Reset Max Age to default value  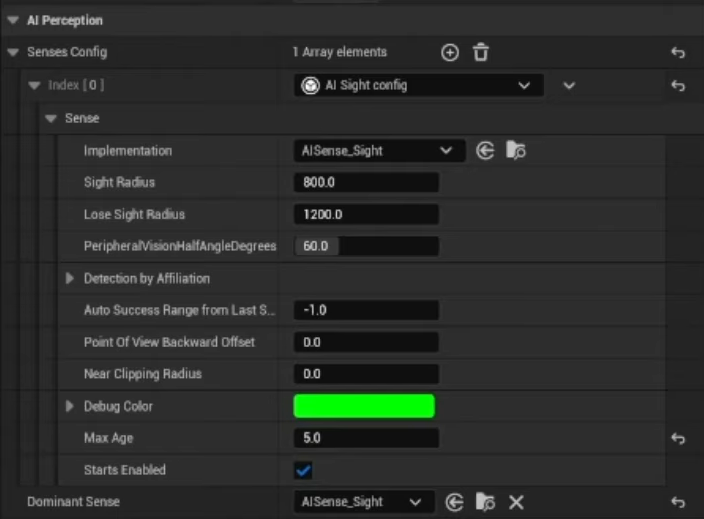(678, 438)
